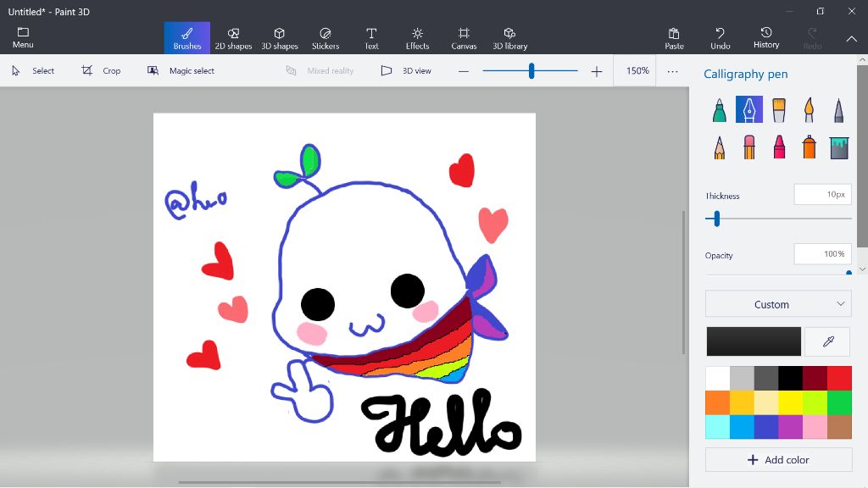868x488 pixels.
Task: Select the Marker brush tool
Action: coord(719,109)
